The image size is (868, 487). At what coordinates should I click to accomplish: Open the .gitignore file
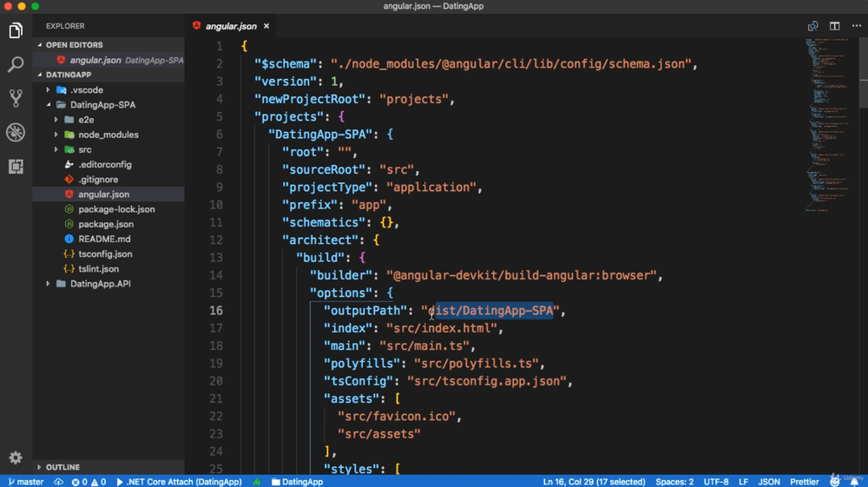[x=108, y=180]
